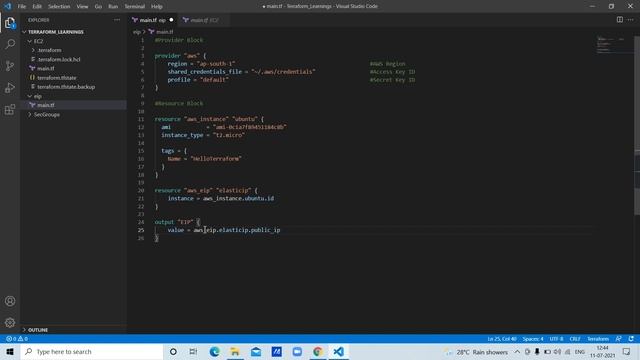The height and width of the screenshot is (360, 640).
Task: Change Terraform language mode
Action: (x=598, y=339)
